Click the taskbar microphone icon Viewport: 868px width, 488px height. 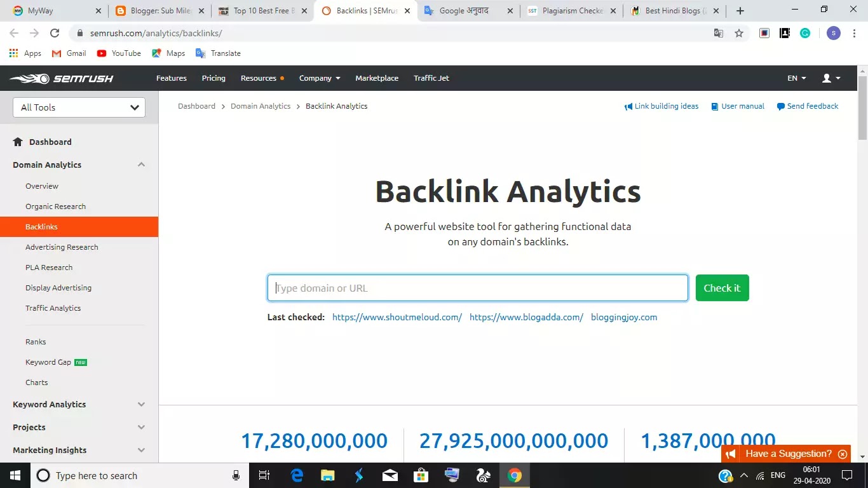pyautogui.click(x=236, y=475)
